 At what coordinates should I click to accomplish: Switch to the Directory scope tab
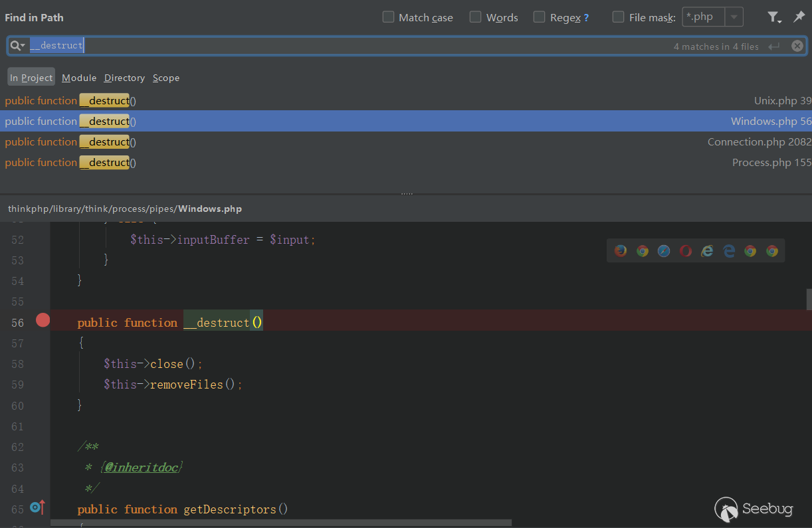(124, 78)
